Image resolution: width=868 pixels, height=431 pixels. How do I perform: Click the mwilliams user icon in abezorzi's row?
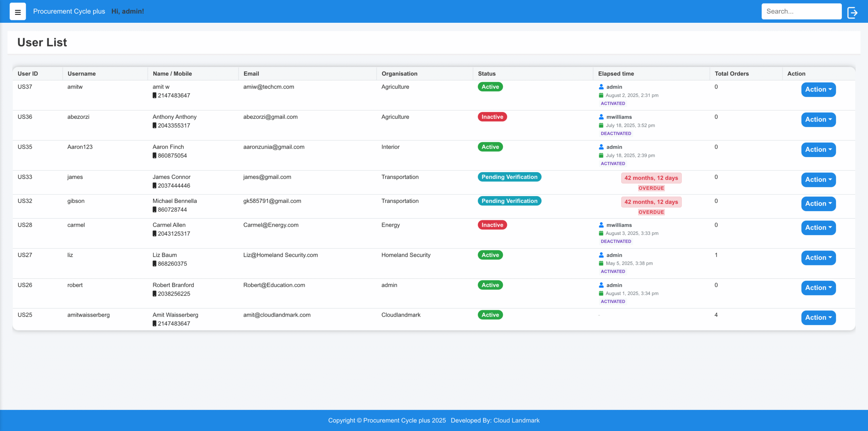(601, 117)
